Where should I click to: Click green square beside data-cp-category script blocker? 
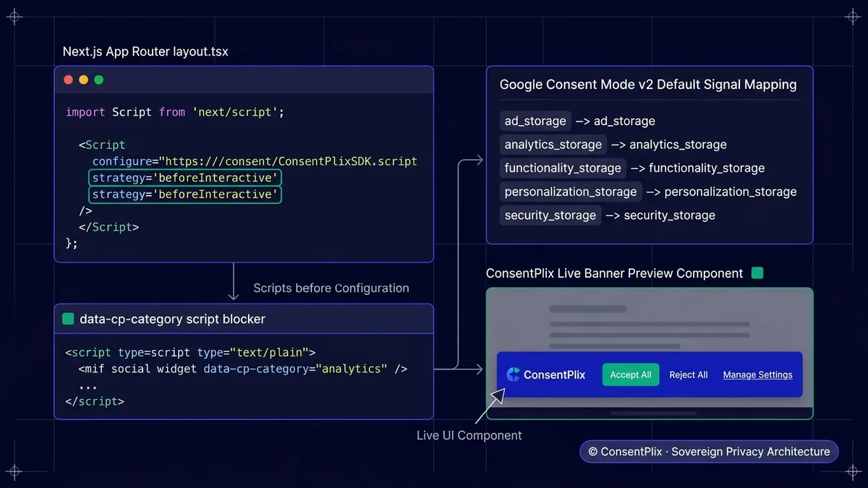pyautogui.click(x=68, y=319)
